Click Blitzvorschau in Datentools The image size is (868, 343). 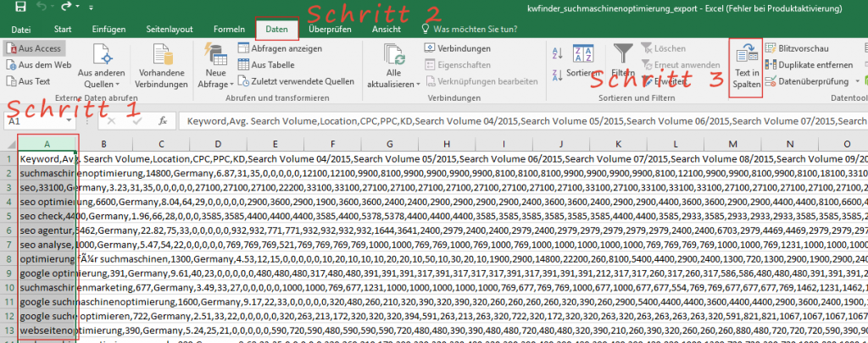(x=797, y=48)
